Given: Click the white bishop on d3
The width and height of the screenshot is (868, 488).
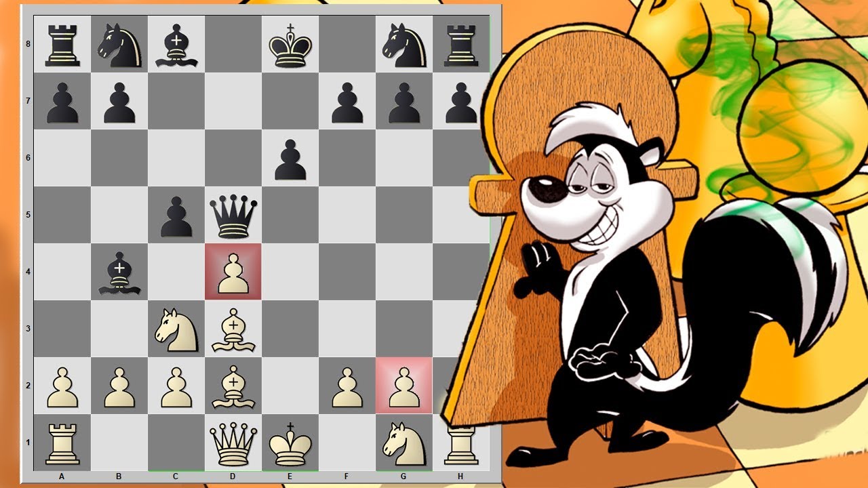Looking at the screenshot, I should coord(233,329).
